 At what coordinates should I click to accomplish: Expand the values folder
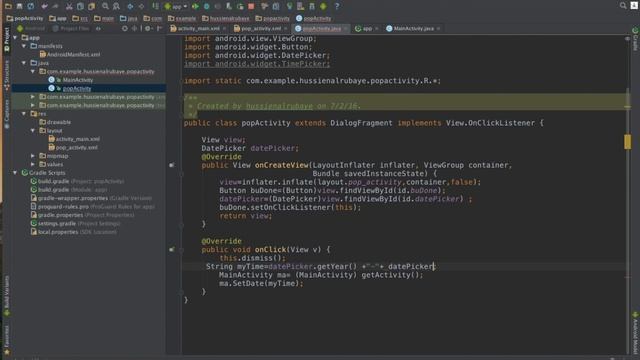click(x=33, y=164)
